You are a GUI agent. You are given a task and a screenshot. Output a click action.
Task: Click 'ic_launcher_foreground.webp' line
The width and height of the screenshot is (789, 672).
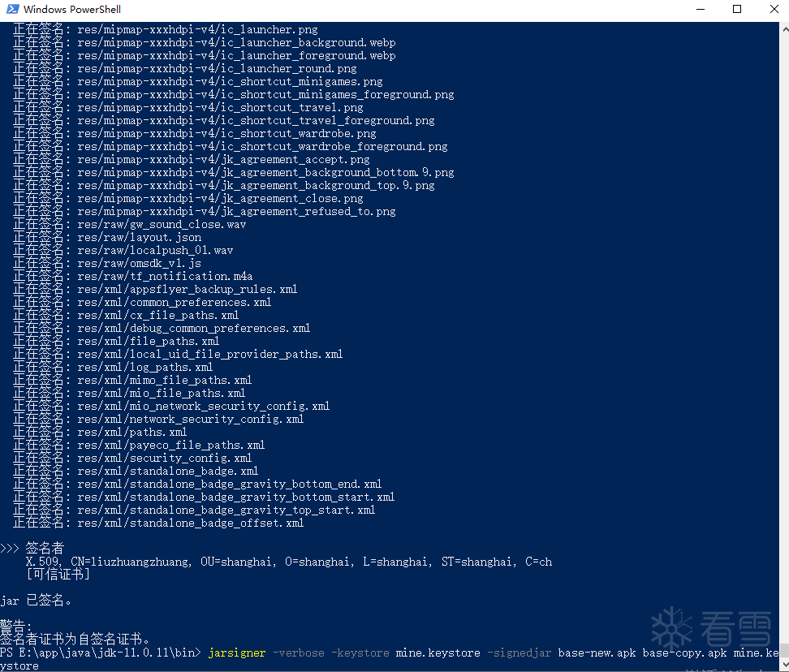(205, 56)
